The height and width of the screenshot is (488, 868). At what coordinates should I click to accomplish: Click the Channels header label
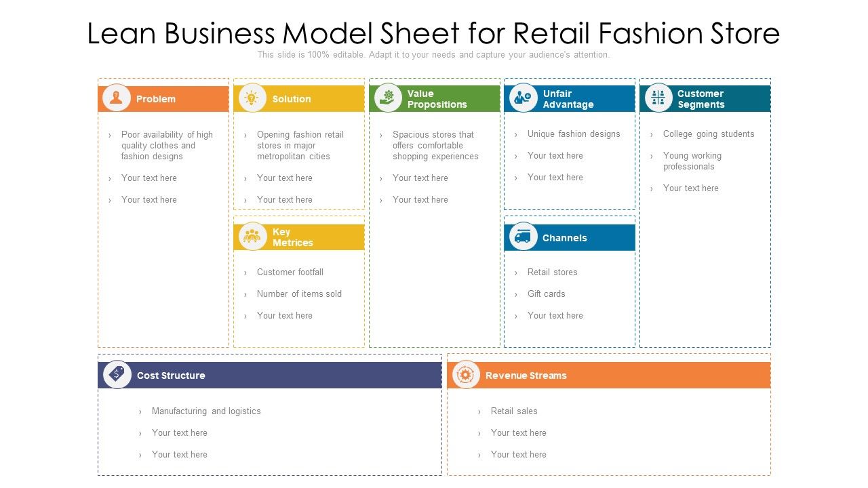(x=565, y=238)
